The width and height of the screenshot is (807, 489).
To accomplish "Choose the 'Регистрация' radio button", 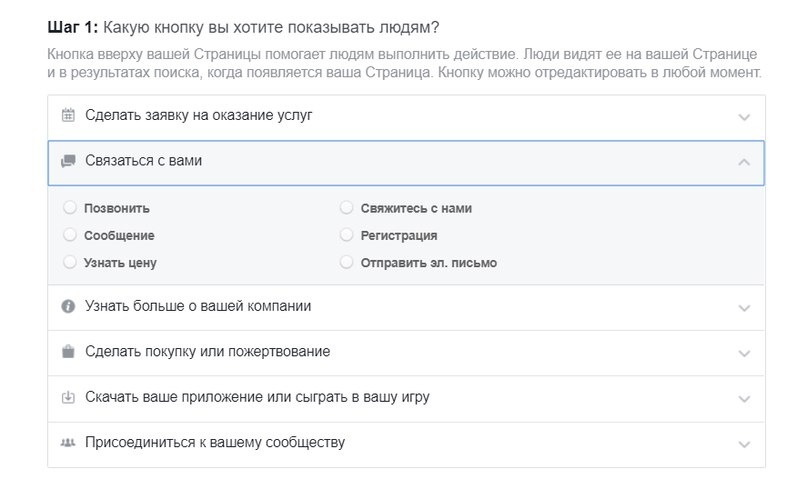I will [346, 235].
